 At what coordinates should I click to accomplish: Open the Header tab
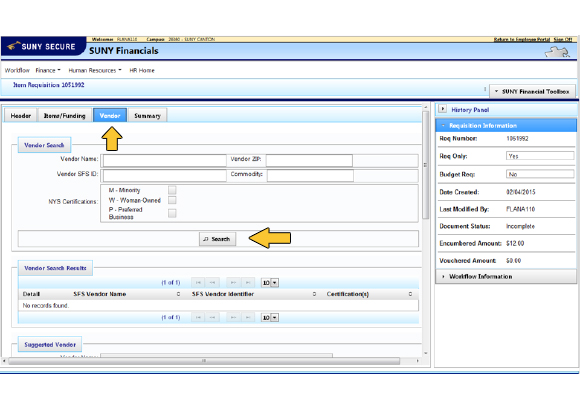tap(21, 116)
